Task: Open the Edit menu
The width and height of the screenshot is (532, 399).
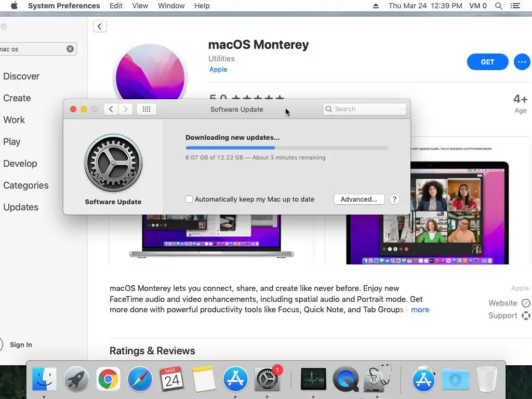Action: [116, 6]
